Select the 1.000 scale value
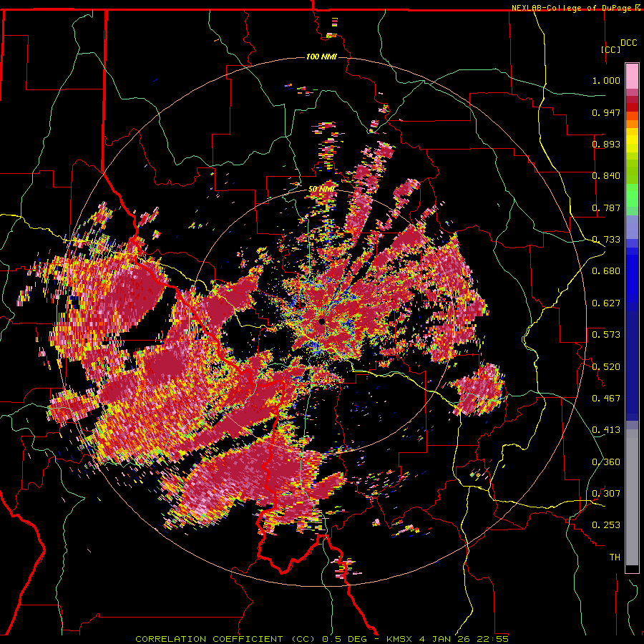This screenshot has width=644, height=644. 606,80
